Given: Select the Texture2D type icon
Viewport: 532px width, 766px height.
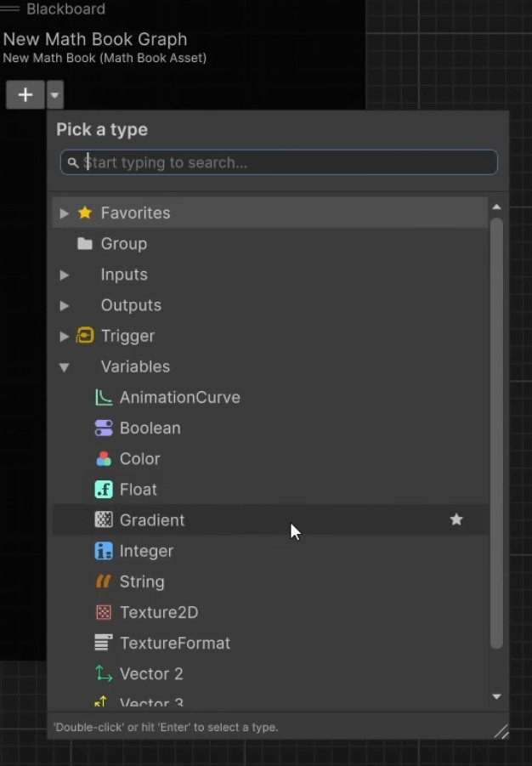Looking at the screenshot, I should [102, 611].
